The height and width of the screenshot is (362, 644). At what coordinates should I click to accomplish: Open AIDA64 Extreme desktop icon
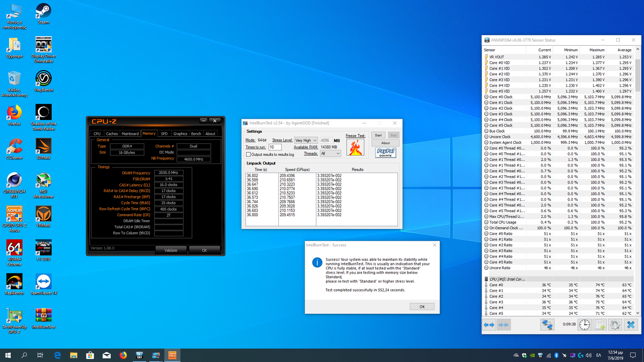point(14,253)
